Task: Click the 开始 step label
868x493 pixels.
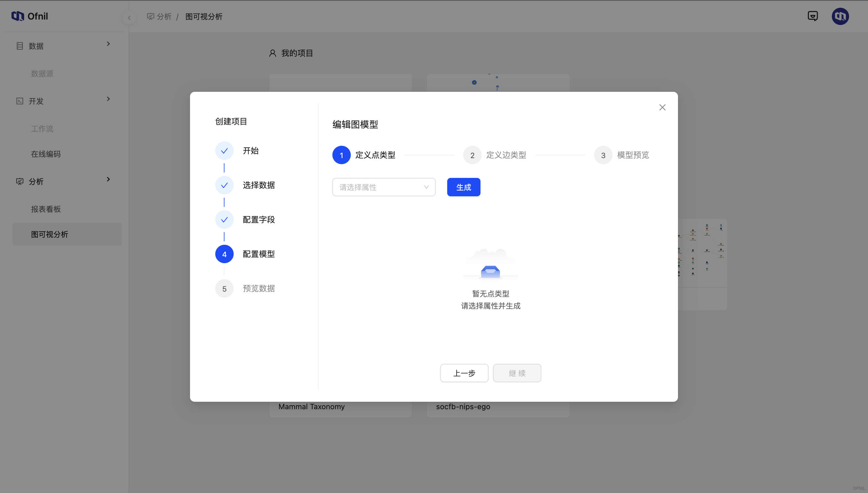Action: (251, 151)
